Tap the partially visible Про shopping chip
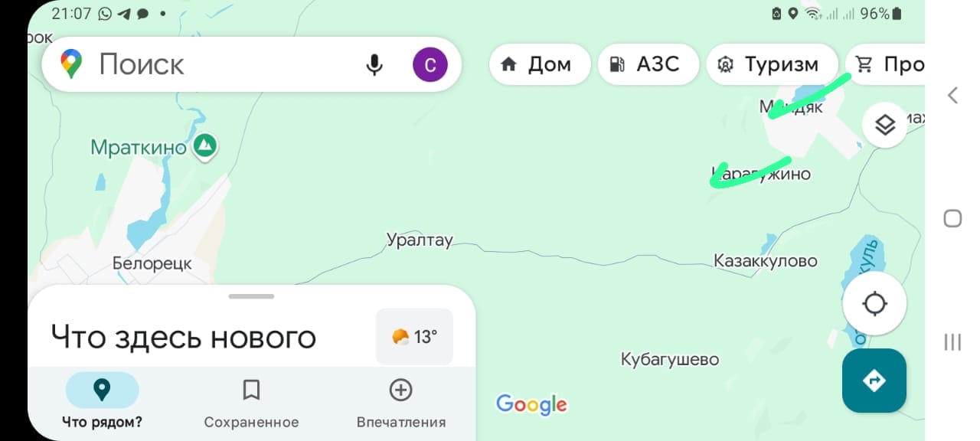Screen dimensions: 980x441 [x=885, y=64]
